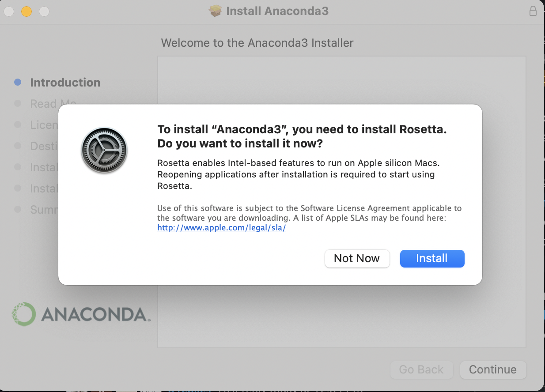Click the package box icon beside the title
This screenshot has width=545, height=392.
(216, 11)
